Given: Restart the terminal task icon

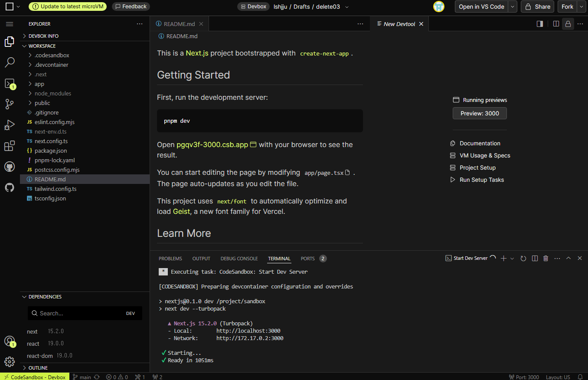Looking at the screenshot, I should point(523,258).
